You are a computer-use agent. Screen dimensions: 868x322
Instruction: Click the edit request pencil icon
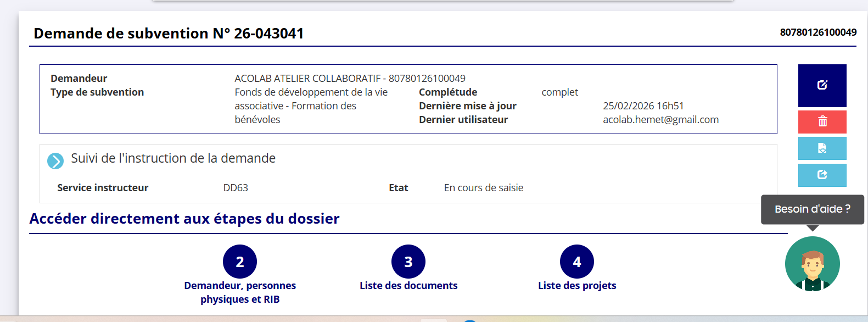pos(822,85)
